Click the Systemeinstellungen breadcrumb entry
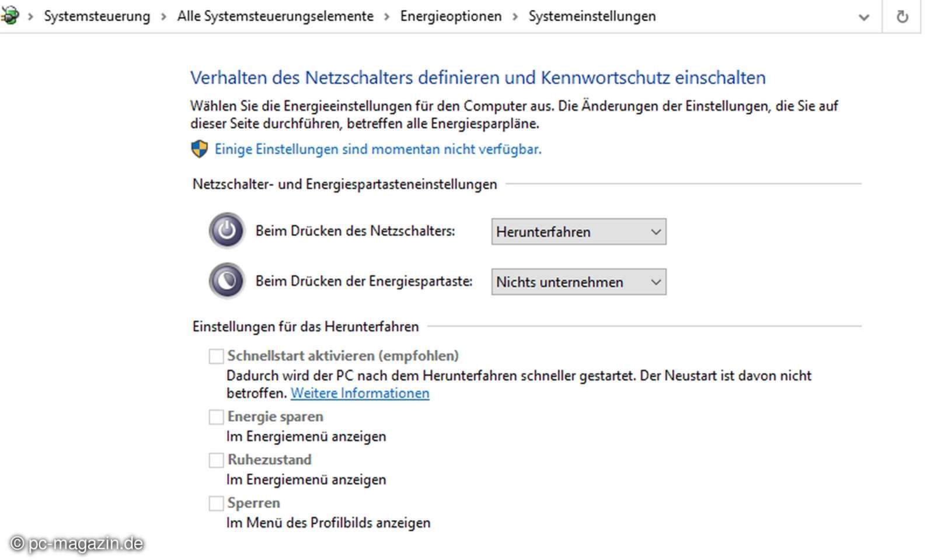The width and height of the screenshot is (934, 560). coord(592,16)
